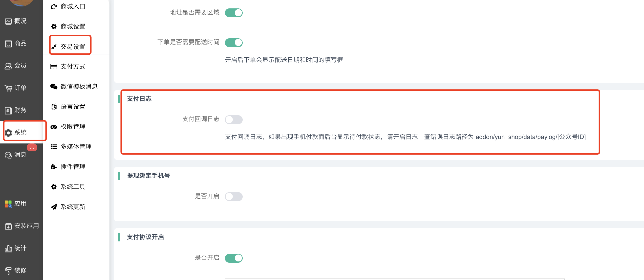Open the 消息 notification badge

[x=32, y=148]
